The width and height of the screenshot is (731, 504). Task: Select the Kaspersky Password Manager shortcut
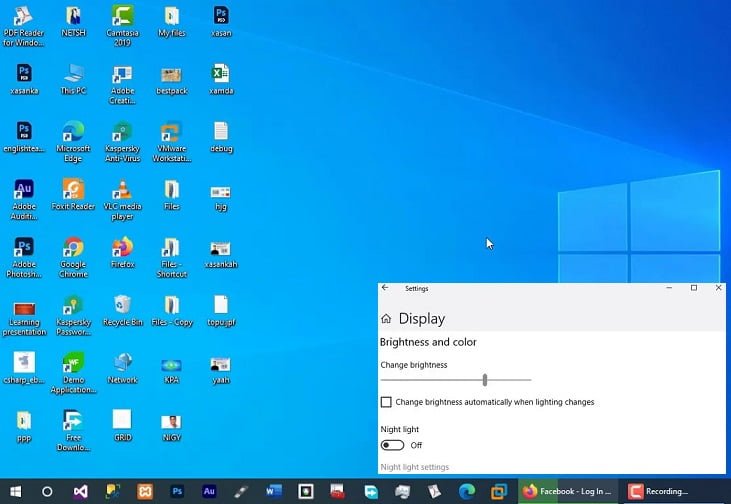click(x=73, y=316)
